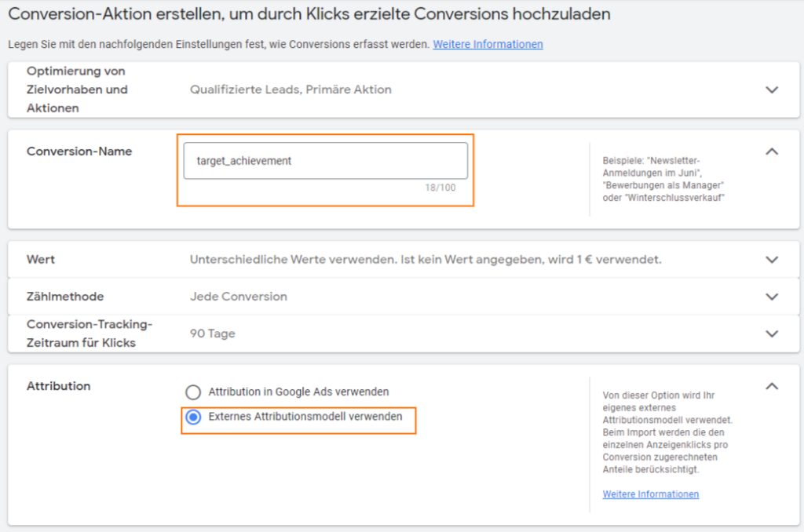Click the 90 Tage tracking period value
Viewport: 804px width, 532px height.
[212, 333]
